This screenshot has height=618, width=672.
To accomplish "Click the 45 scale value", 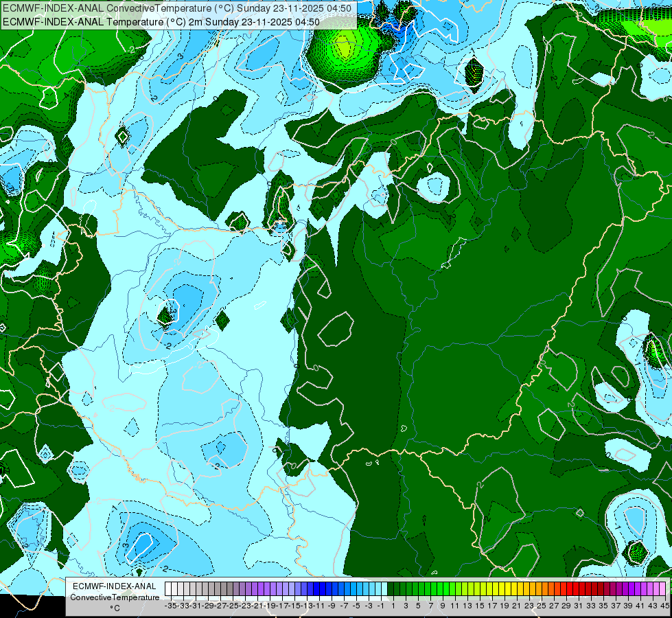I will point(665,606).
